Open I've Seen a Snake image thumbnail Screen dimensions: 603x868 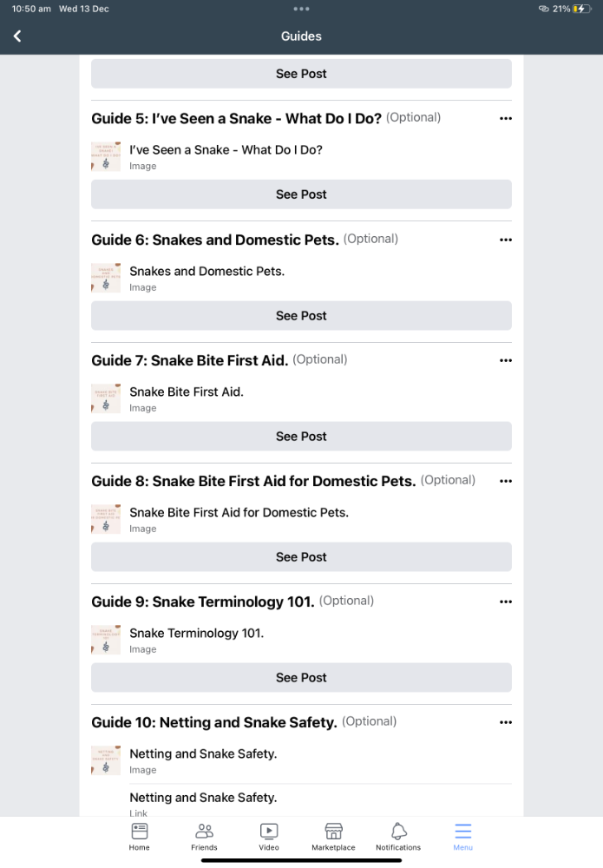click(106, 156)
